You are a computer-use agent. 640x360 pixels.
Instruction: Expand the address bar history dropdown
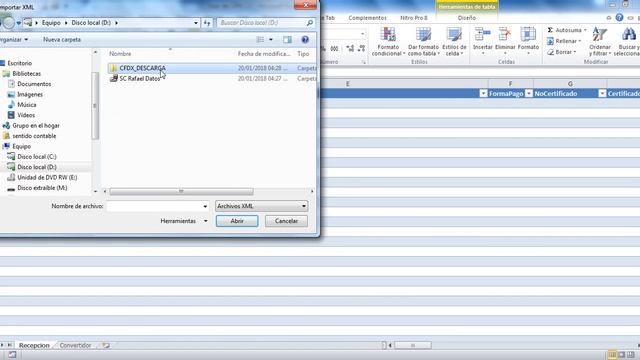196,23
